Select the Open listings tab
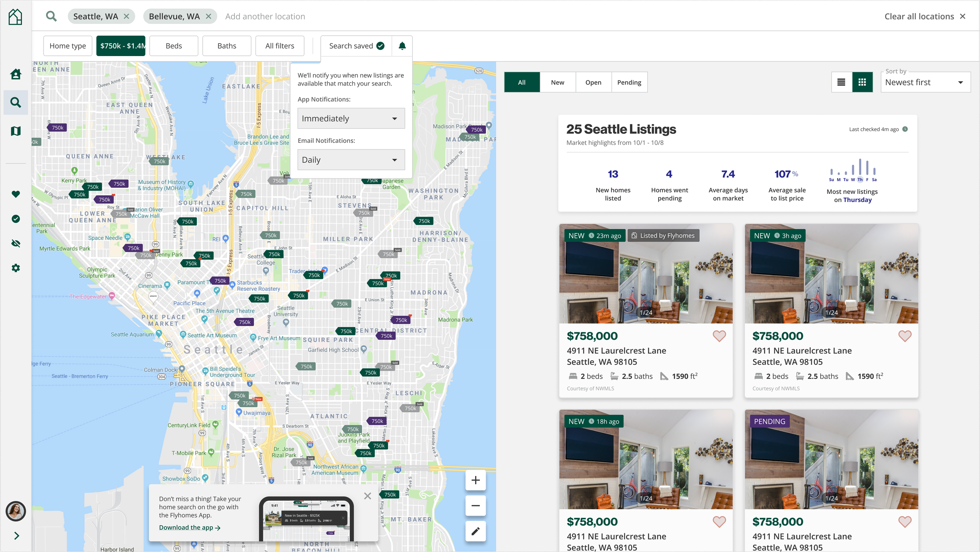980x552 pixels. click(x=593, y=82)
